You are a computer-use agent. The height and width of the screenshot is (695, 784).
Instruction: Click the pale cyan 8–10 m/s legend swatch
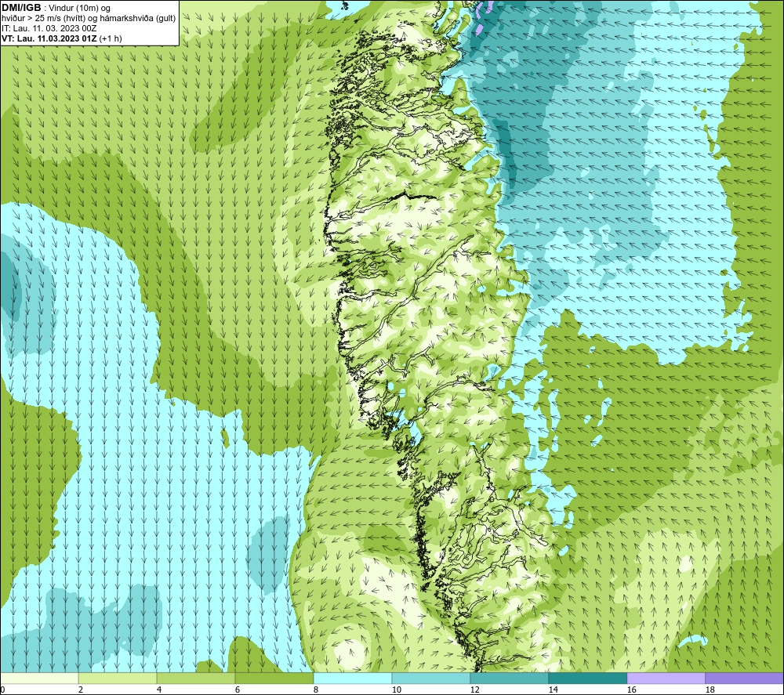click(x=353, y=678)
